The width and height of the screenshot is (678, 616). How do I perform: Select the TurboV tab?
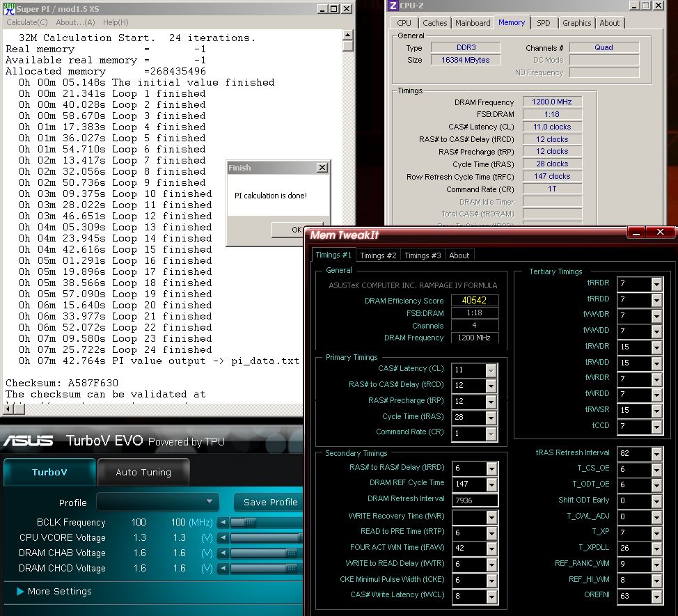tap(49, 472)
